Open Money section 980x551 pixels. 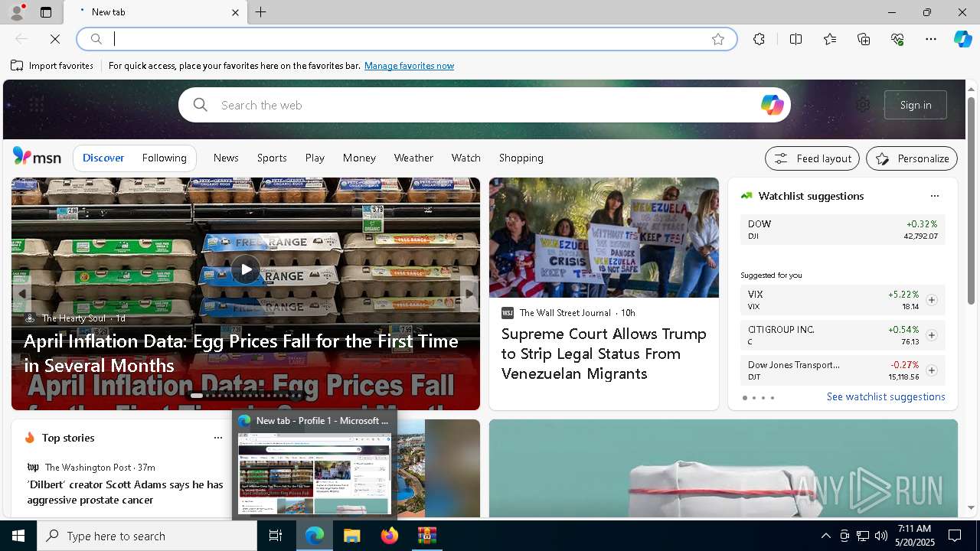pos(359,158)
